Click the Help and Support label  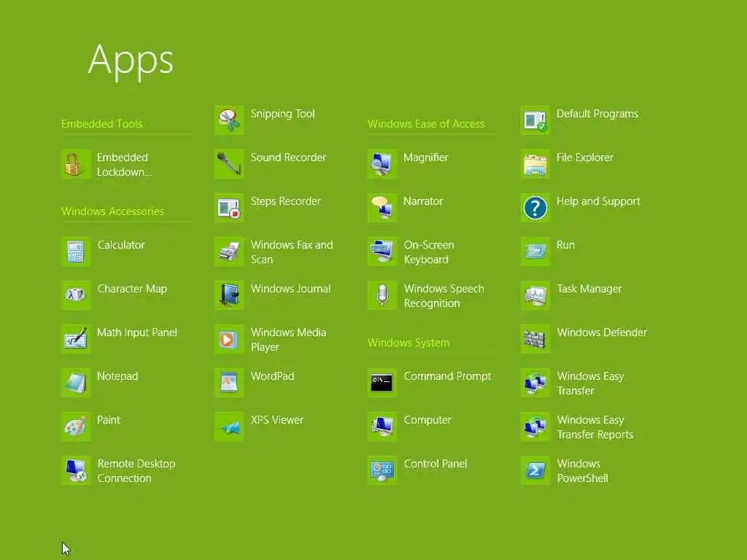point(598,201)
